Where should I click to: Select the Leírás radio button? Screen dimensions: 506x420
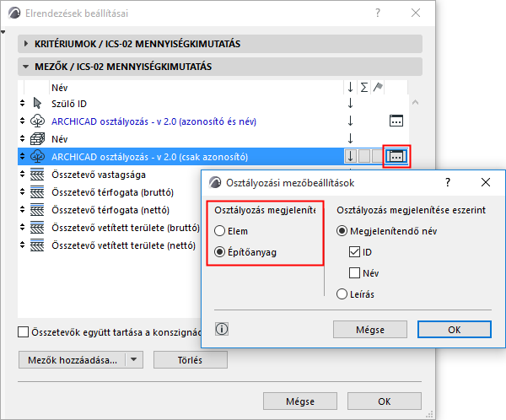(x=342, y=294)
